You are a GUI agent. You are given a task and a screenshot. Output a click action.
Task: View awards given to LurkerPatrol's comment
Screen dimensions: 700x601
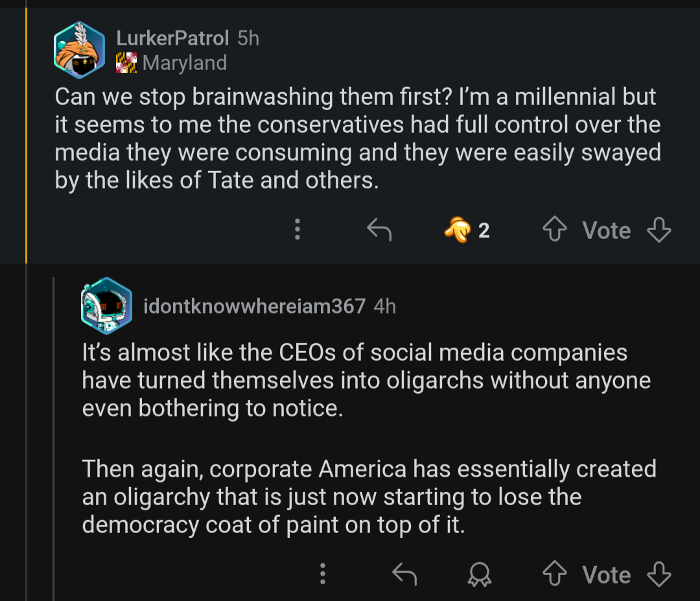(x=467, y=230)
